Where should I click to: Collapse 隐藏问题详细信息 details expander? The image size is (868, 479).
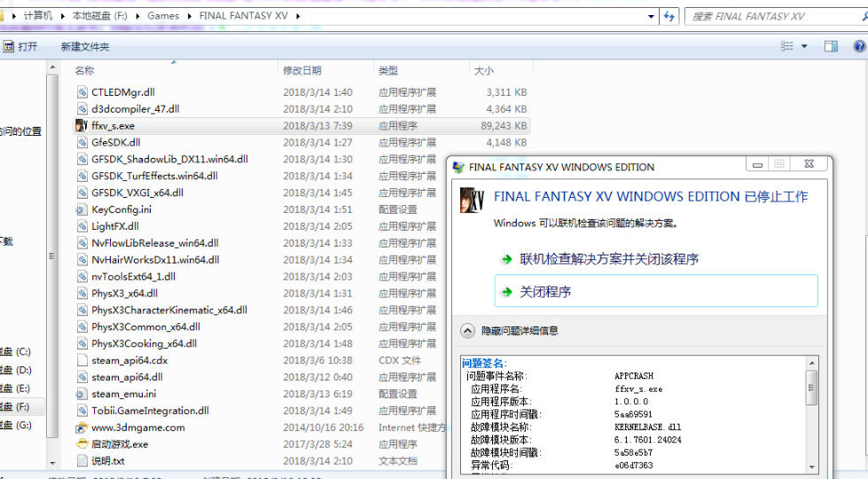[x=467, y=331]
